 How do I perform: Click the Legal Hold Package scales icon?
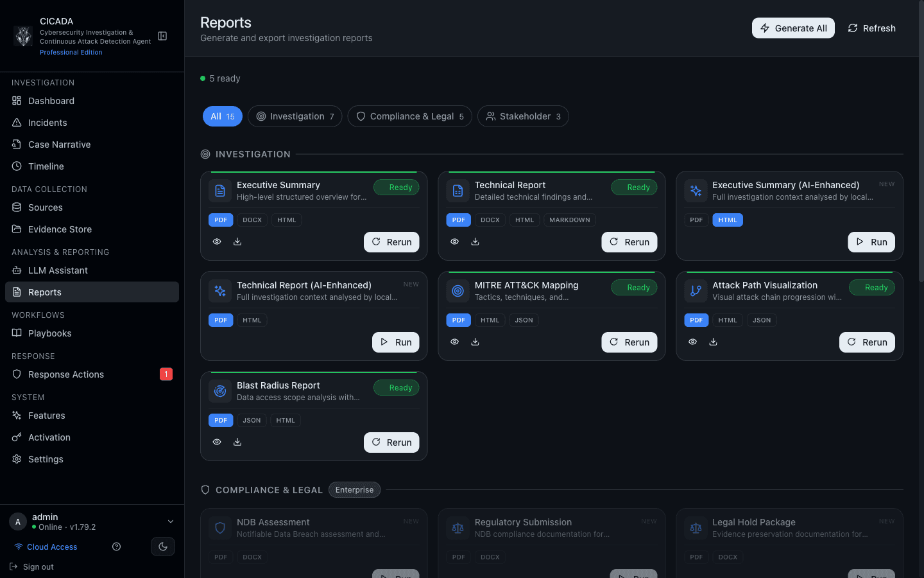pos(696,528)
